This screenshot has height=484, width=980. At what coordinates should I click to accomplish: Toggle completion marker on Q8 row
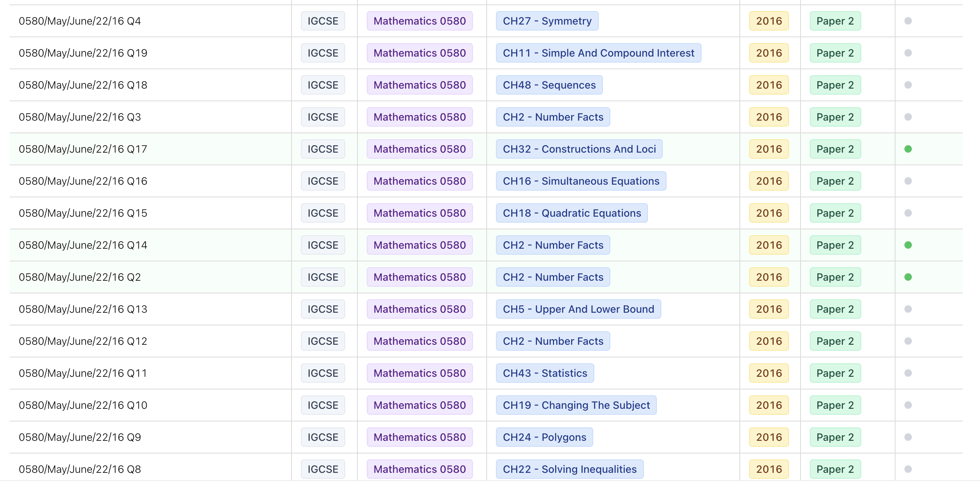pyautogui.click(x=909, y=469)
